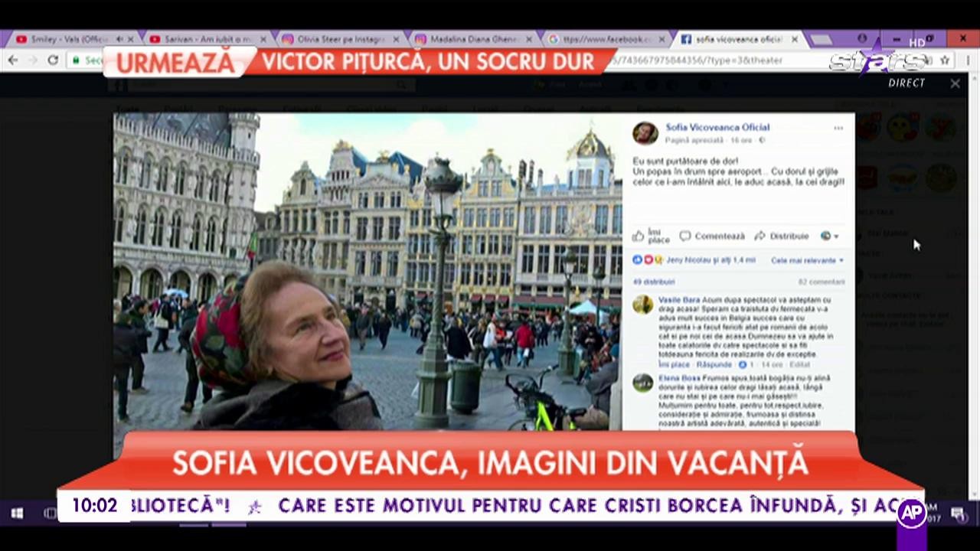This screenshot has width=980, height=551.
Task: Toggle the audience privacy selector on the post
Action: tap(825, 236)
